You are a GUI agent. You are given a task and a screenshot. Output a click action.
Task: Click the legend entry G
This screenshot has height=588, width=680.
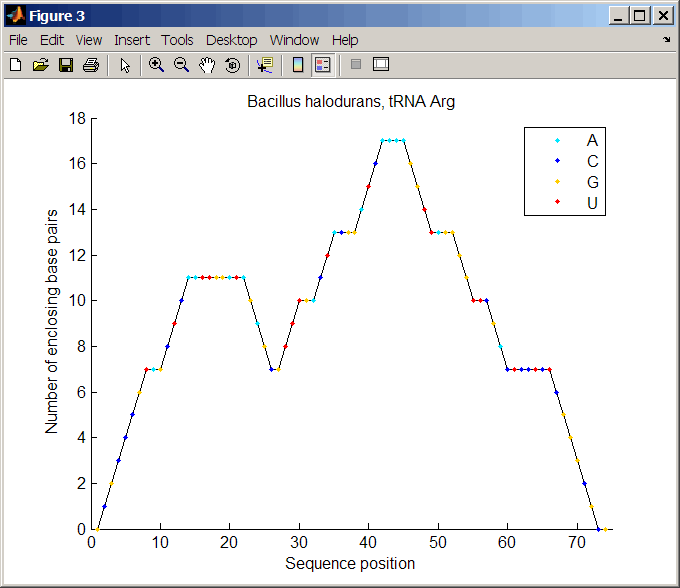tap(592, 182)
